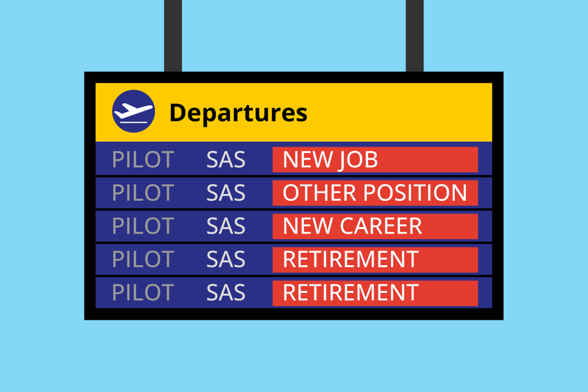Click SAS in the last board row

(225, 292)
